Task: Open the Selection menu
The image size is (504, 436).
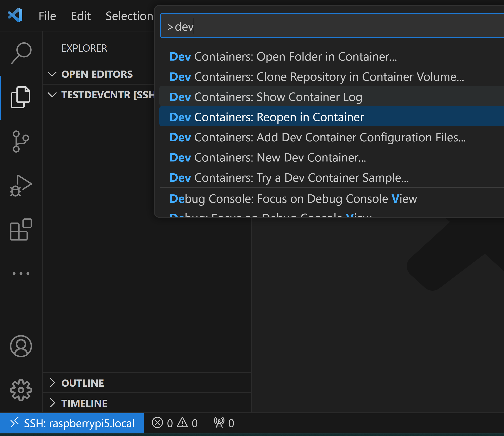Action: pos(129,16)
